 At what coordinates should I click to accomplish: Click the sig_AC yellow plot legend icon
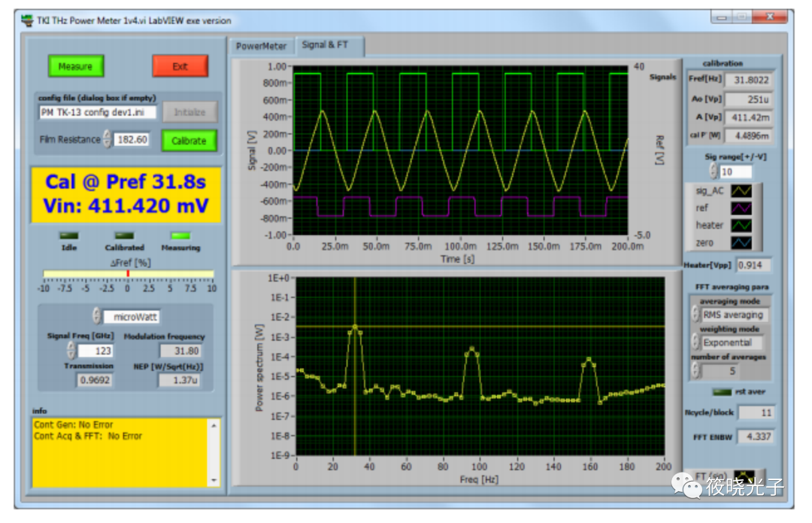[x=741, y=190]
